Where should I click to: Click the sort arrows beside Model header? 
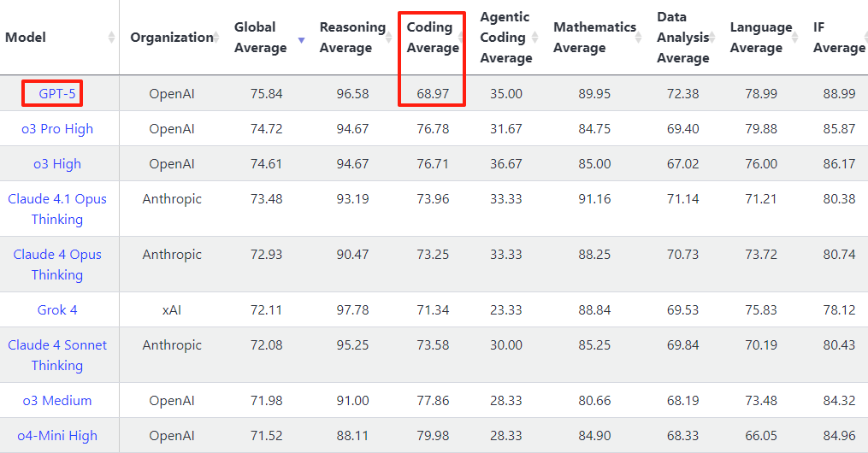(111, 38)
